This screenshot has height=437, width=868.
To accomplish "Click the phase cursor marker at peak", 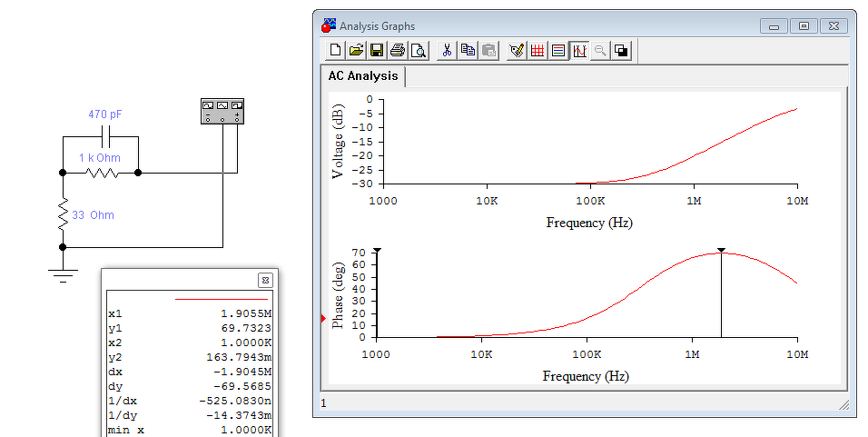I will [721, 251].
